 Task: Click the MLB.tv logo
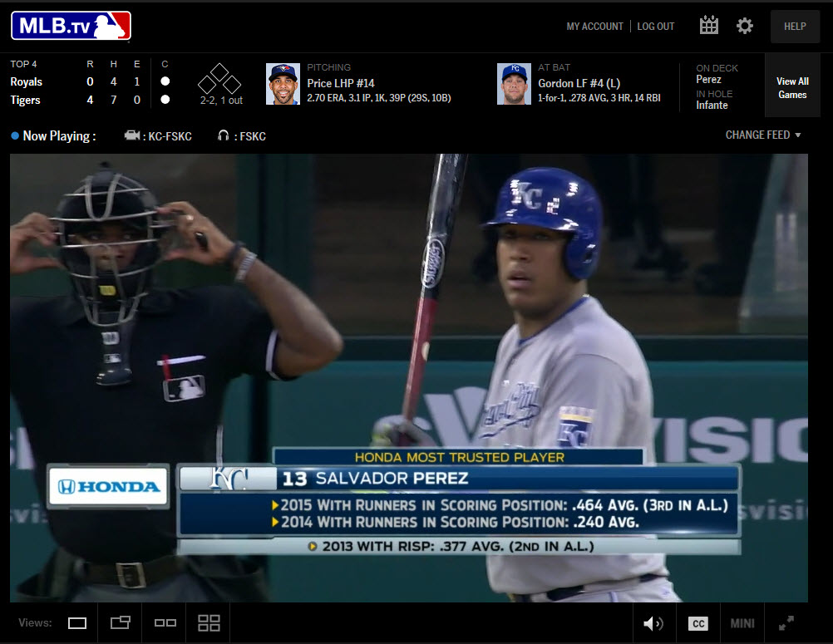pyautogui.click(x=71, y=26)
